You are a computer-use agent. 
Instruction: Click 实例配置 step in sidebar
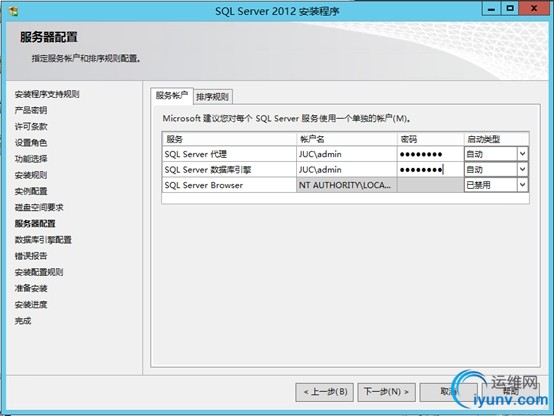point(31,191)
